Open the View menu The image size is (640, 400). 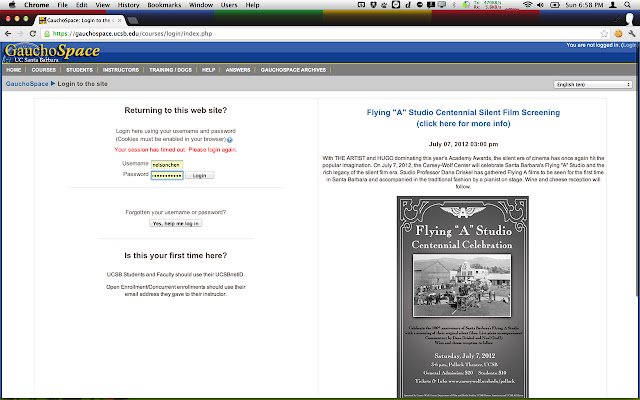(102, 5)
